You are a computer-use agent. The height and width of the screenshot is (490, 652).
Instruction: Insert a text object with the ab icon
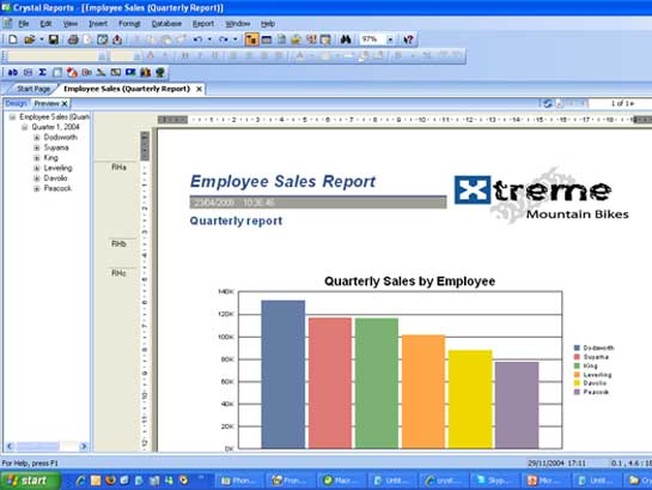point(12,72)
